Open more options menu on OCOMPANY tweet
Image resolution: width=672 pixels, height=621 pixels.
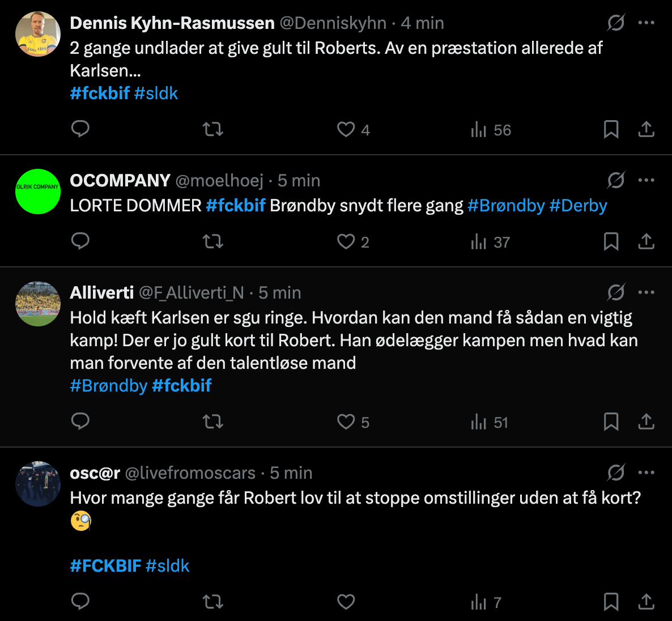coord(647,181)
